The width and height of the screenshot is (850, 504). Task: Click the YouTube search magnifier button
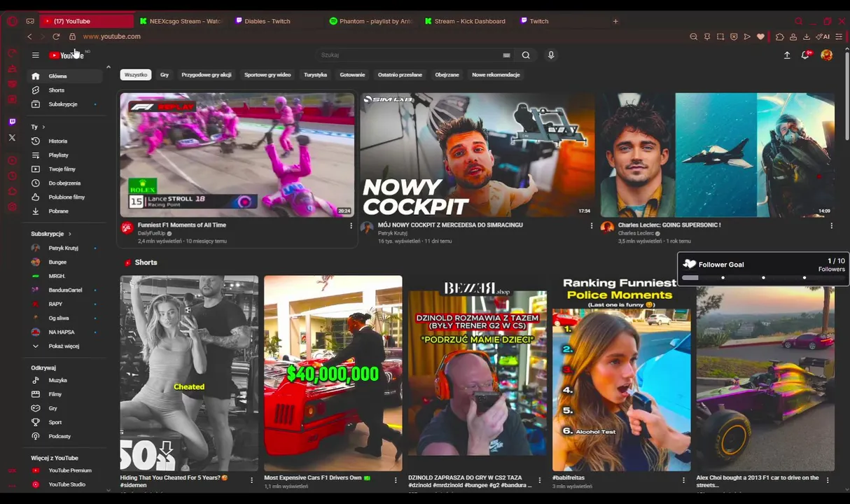click(526, 55)
